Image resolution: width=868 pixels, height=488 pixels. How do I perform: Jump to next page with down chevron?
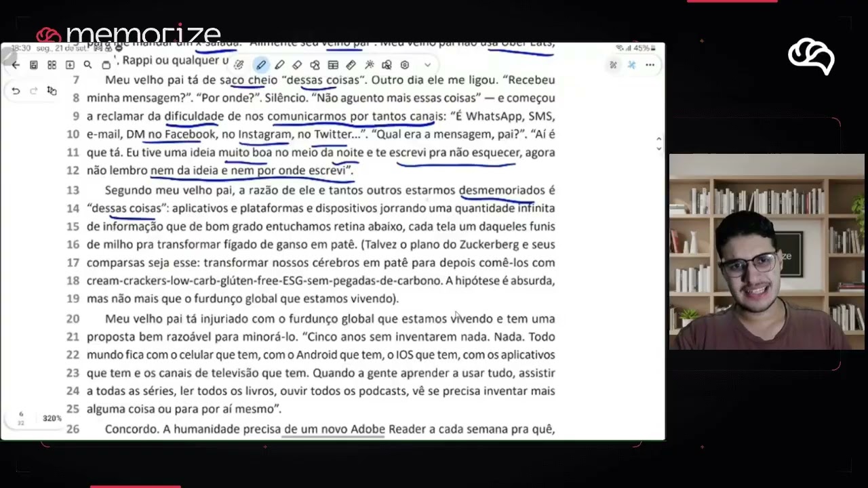(658, 148)
